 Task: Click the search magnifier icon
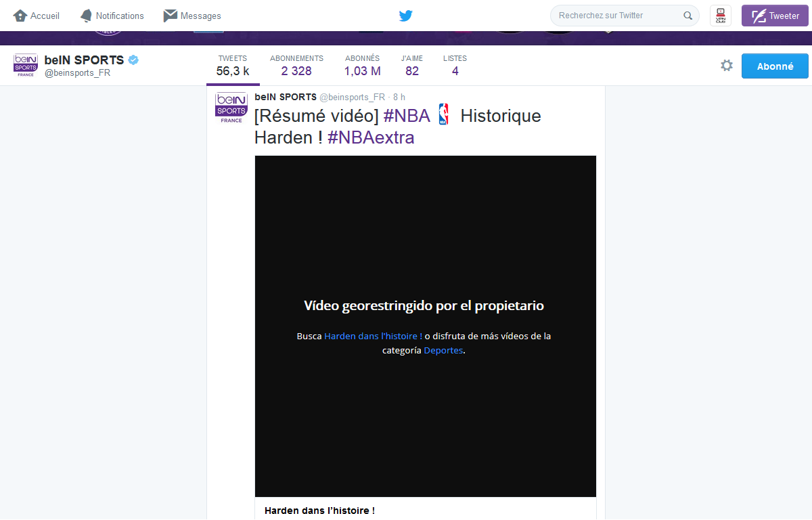click(x=688, y=16)
